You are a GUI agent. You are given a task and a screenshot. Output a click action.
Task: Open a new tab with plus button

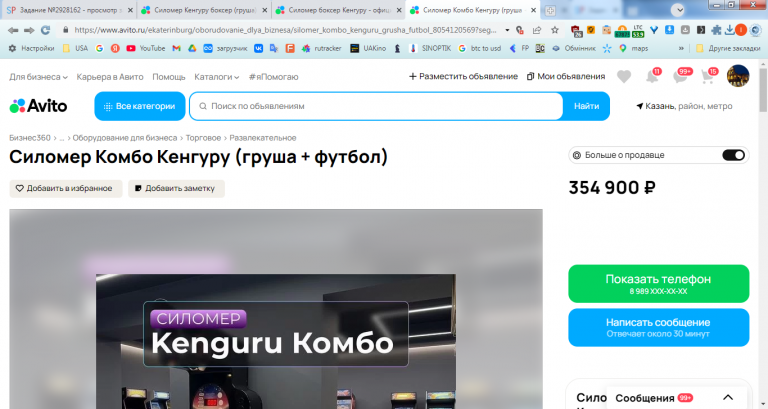550,10
